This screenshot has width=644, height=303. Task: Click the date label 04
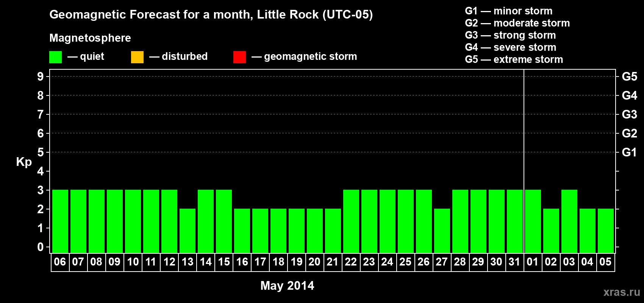click(587, 262)
